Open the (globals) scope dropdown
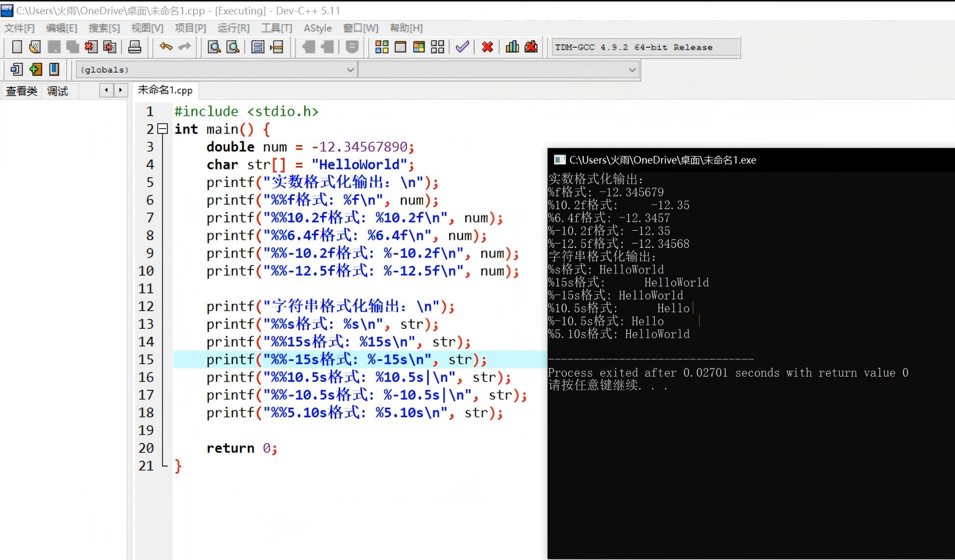Viewport: 955px width, 560px height. (x=350, y=70)
